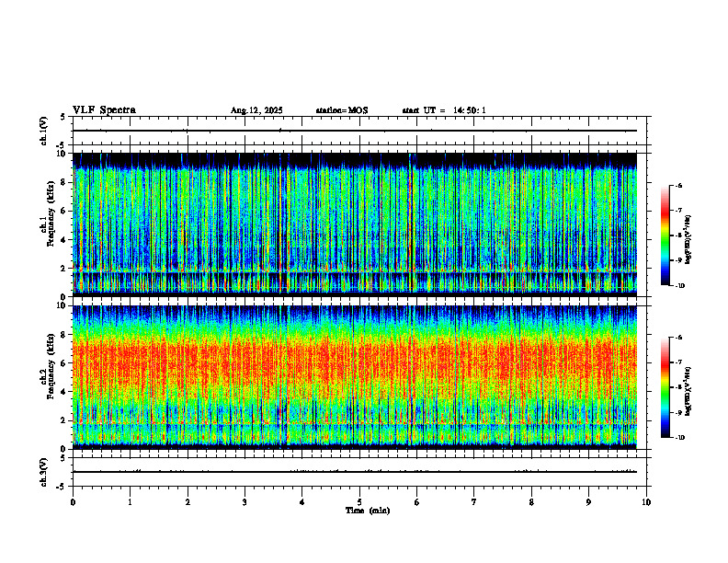Click the ch.1 colorbar log(PSD) label
This screenshot has height=563, width=728.
point(689,239)
